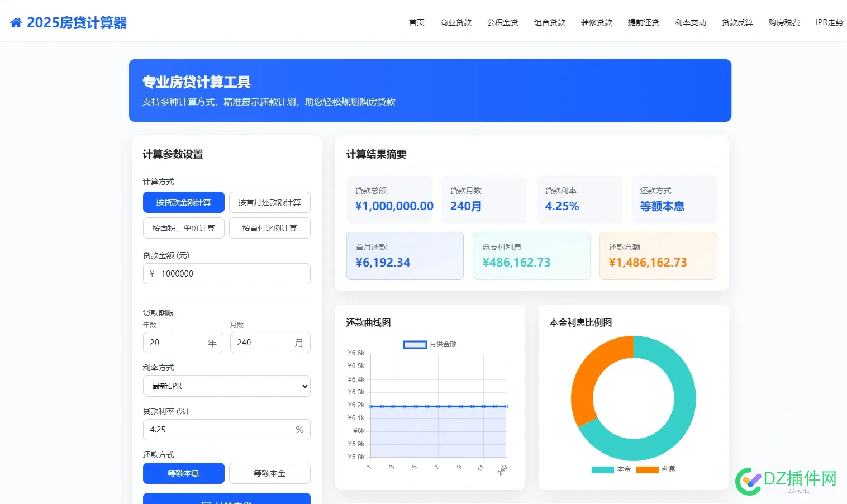The height and width of the screenshot is (504, 847).
Task: Open the 最新LPR interest rate dropdown
Action: [226, 386]
